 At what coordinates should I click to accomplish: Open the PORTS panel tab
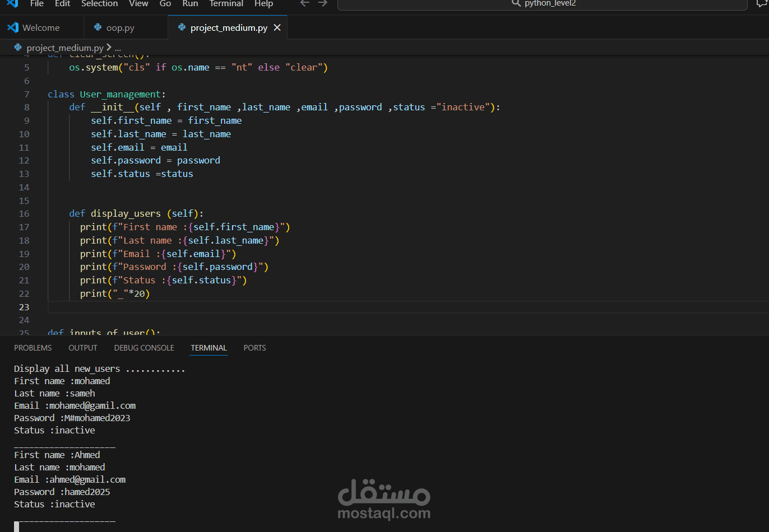[x=254, y=348]
